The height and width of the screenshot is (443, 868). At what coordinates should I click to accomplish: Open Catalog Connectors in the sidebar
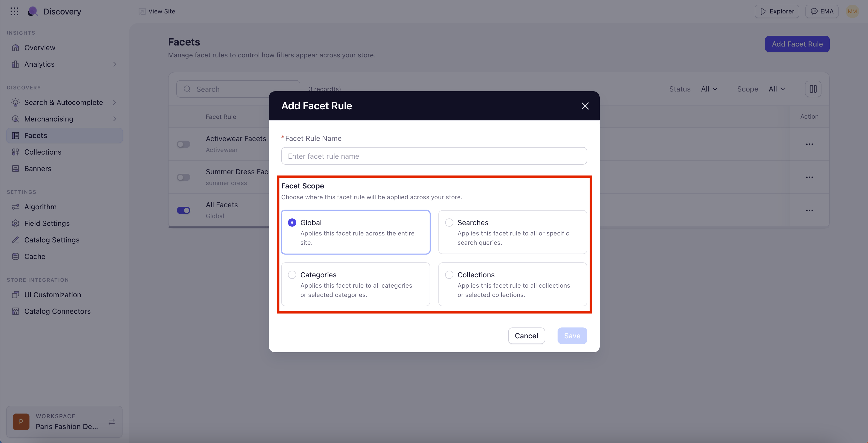65,311
